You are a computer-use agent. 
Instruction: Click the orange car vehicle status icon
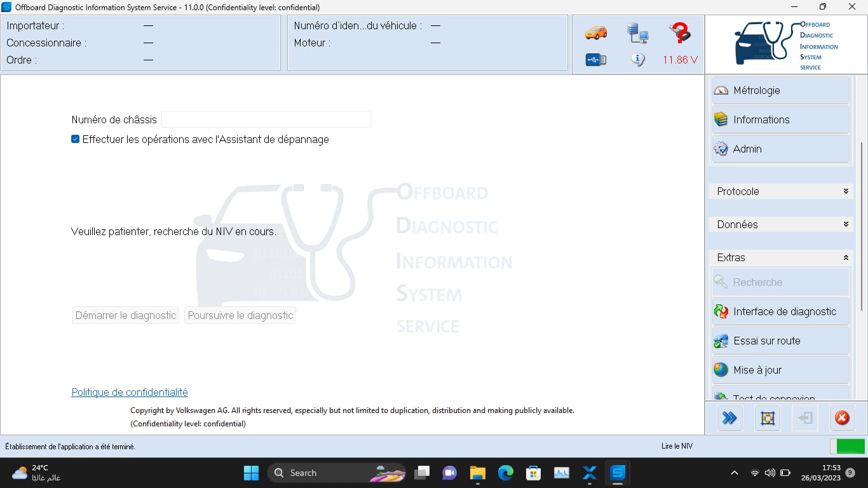(x=595, y=32)
